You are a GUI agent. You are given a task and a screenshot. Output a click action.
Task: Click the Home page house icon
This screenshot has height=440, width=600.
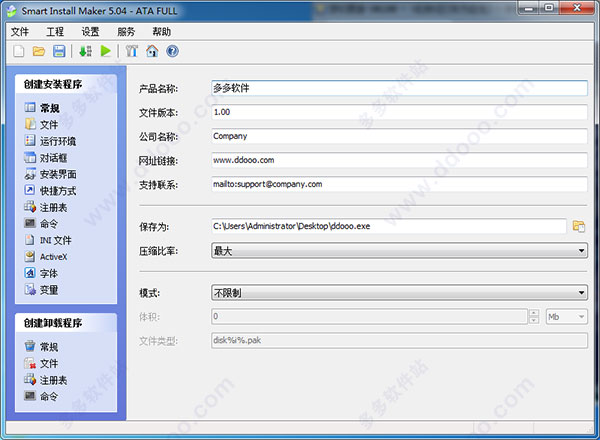click(x=152, y=51)
